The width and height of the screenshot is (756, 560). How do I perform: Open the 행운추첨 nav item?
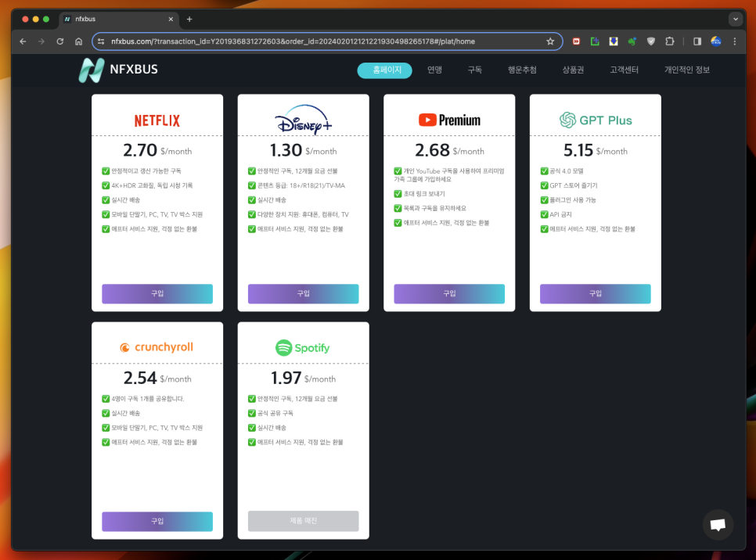tap(522, 70)
